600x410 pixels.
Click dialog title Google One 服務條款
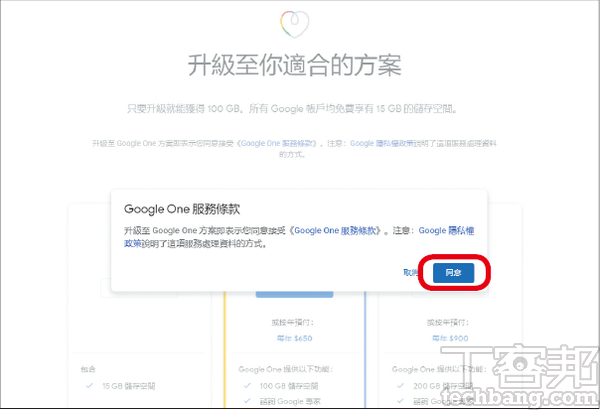pos(182,209)
